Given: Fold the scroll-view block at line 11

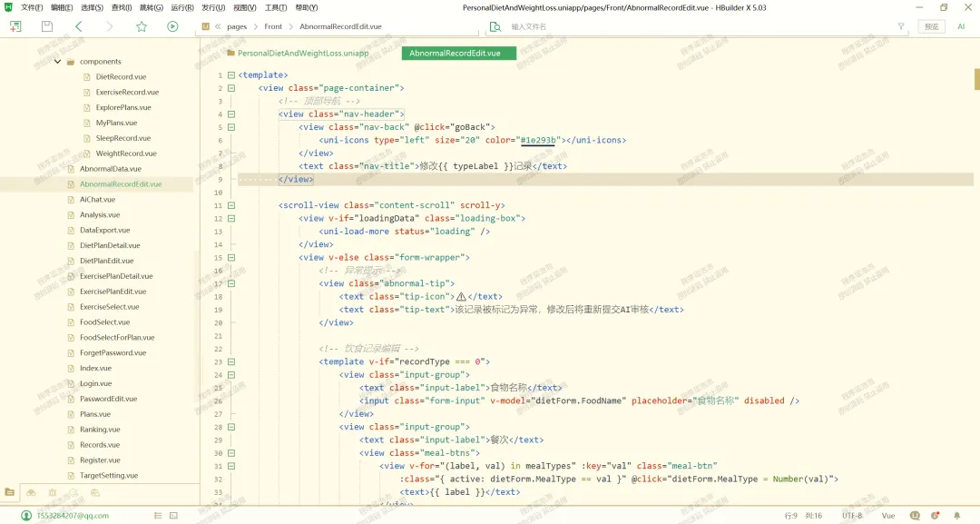Looking at the screenshot, I should 231,205.
